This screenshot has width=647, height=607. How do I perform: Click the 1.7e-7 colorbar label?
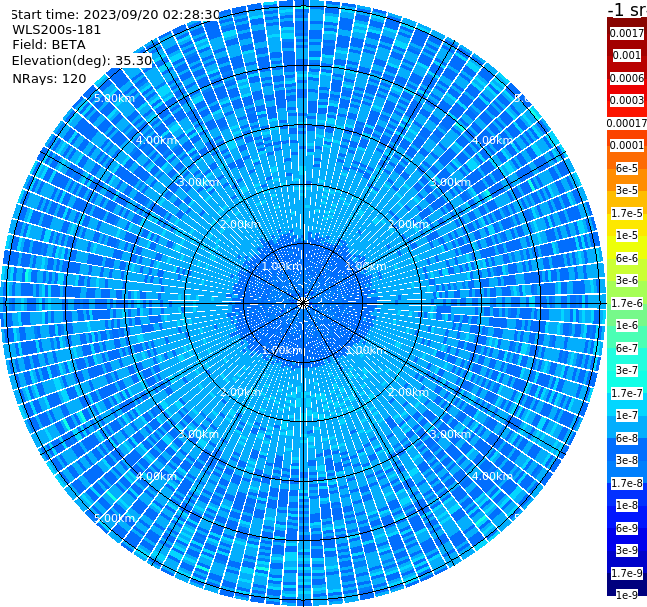(627, 393)
